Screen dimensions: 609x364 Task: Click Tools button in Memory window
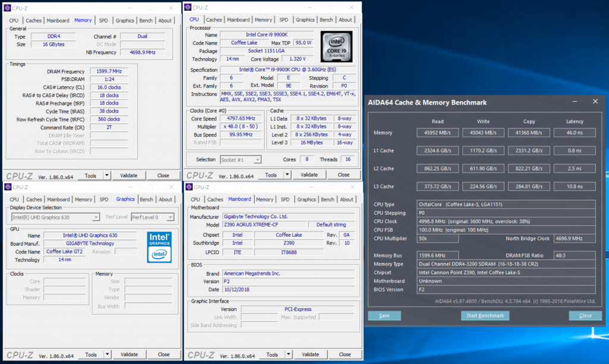(x=90, y=175)
